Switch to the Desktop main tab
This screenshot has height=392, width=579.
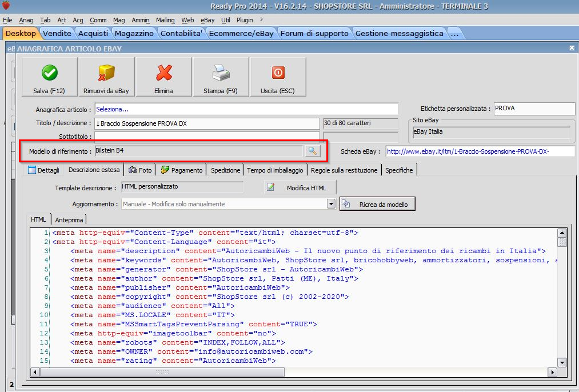(x=21, y=33)
